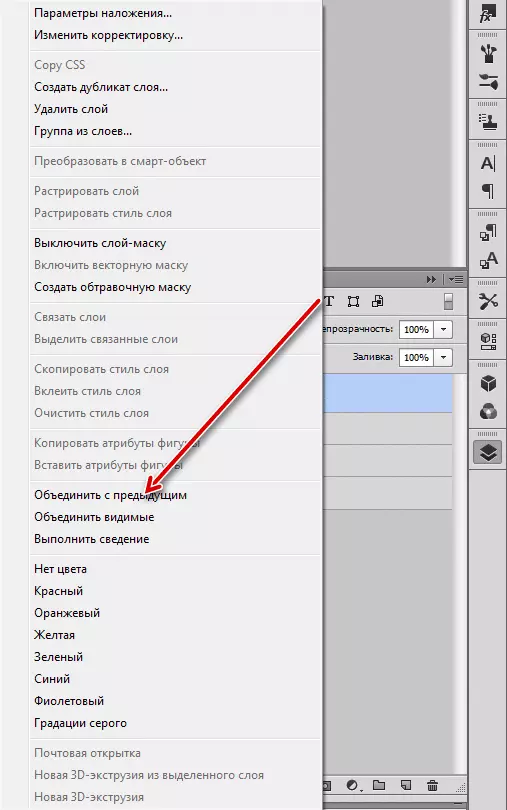This screenshot has width=507, height=810.
Task: Open the Paragraph panel icon
Action: (488, 191)
